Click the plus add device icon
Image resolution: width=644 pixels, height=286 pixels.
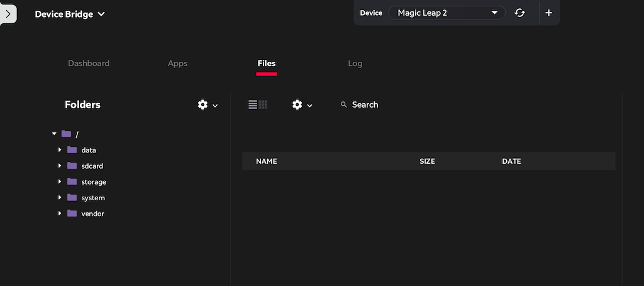tap(548, 13)
